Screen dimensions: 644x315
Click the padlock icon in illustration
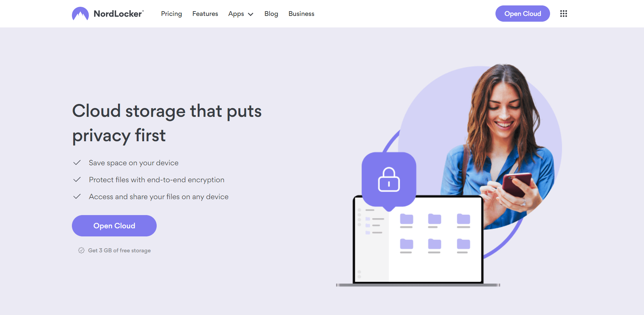coord(389,180)
